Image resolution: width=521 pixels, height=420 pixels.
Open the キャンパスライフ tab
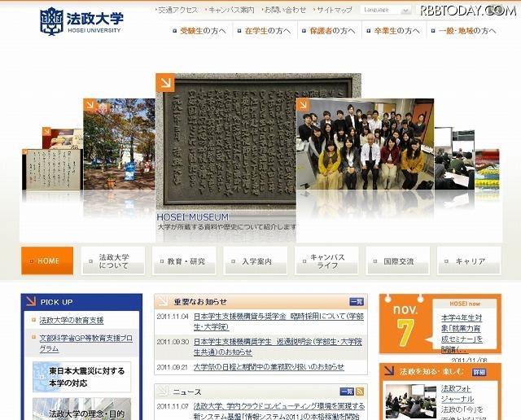point(326,260)
